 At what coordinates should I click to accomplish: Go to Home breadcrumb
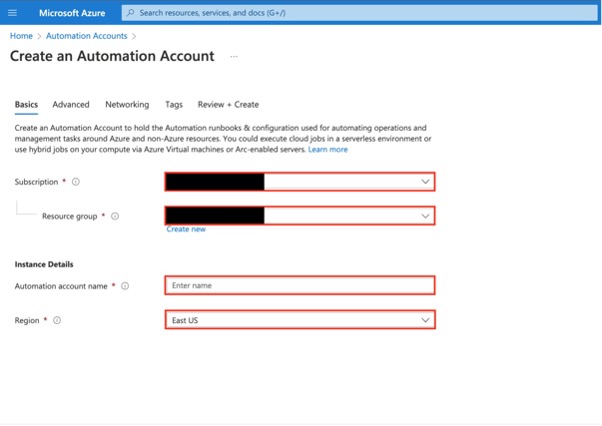[21, 36]
